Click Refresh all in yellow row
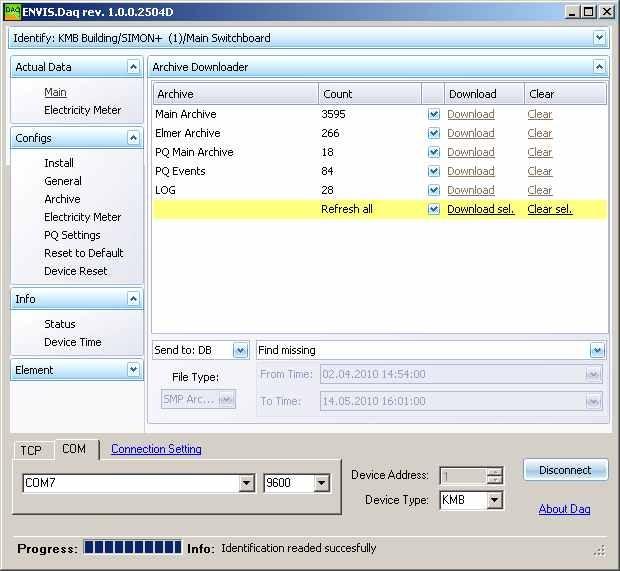The image size is (620, 571). [347, 209]
